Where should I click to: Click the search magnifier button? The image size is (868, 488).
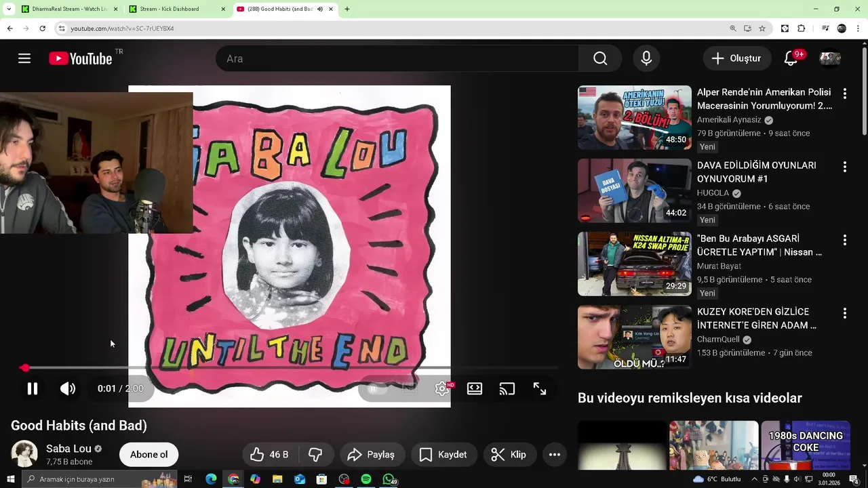(600, 58)
